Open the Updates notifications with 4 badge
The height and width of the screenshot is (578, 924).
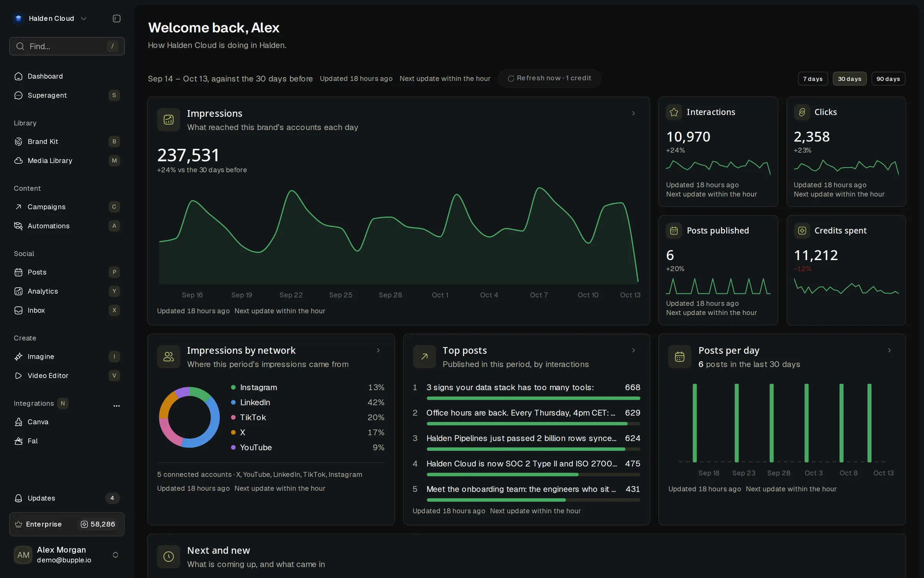(x=67, y=498)
